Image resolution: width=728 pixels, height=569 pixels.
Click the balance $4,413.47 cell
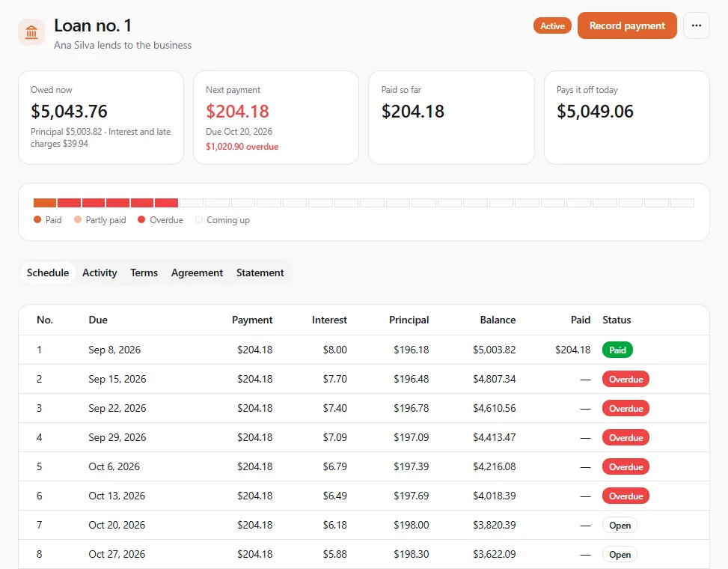pos(494,437)
